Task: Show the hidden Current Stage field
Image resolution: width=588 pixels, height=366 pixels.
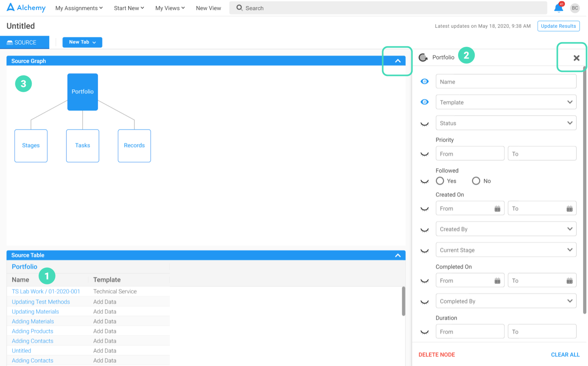Action: pos(425,251)
